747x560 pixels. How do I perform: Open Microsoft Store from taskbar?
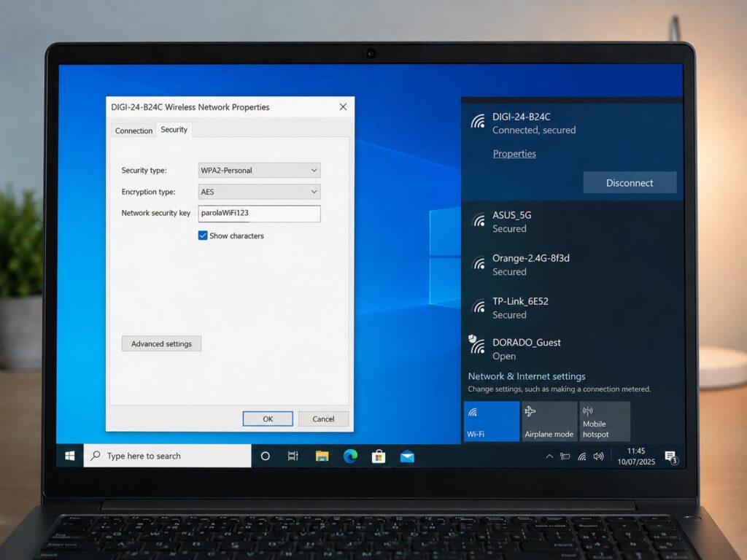click(379, 456)
